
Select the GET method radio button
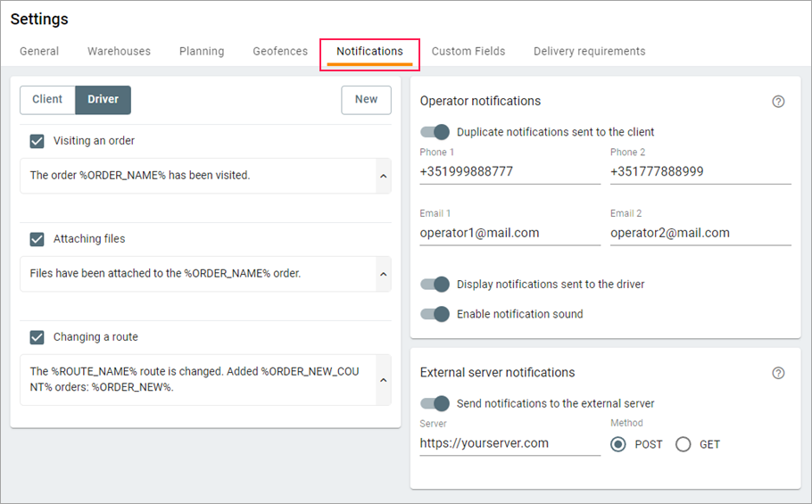684,444
